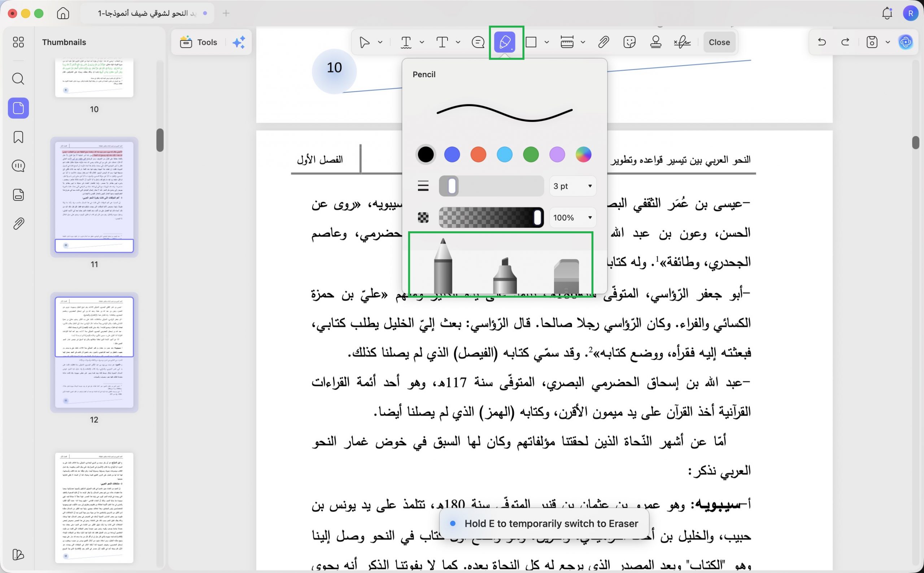Open page 12 thumbnail

tap(94, 353)
